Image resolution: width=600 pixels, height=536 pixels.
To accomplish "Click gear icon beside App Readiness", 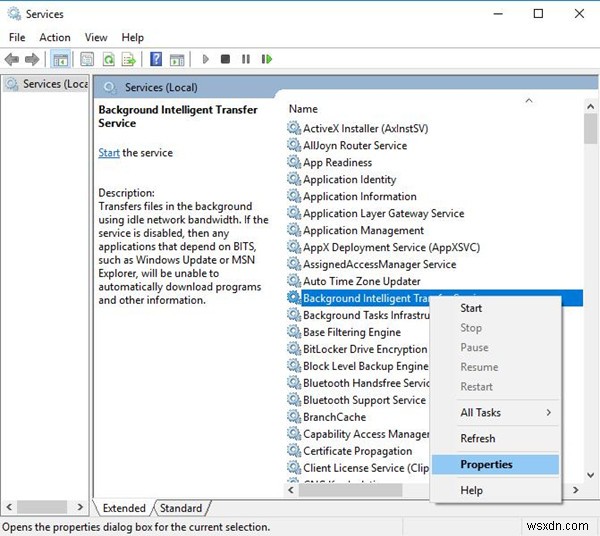I will click(x=294, y=162).
